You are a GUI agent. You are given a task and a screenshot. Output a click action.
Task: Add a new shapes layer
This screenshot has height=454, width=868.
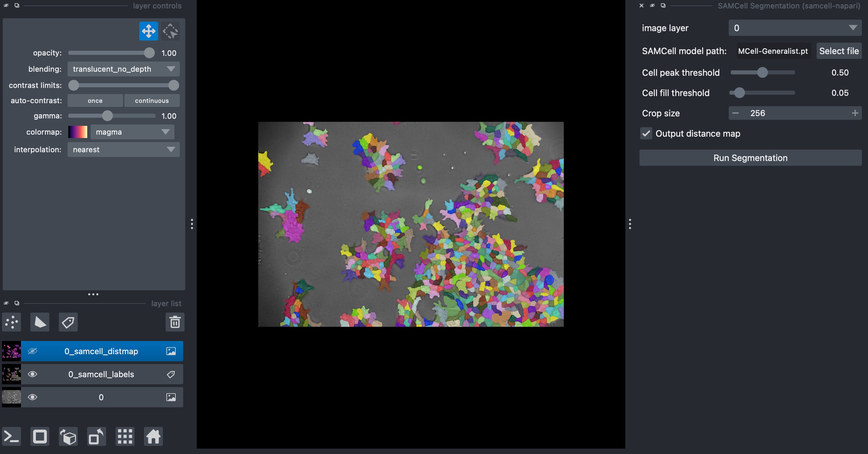(40, 322)
